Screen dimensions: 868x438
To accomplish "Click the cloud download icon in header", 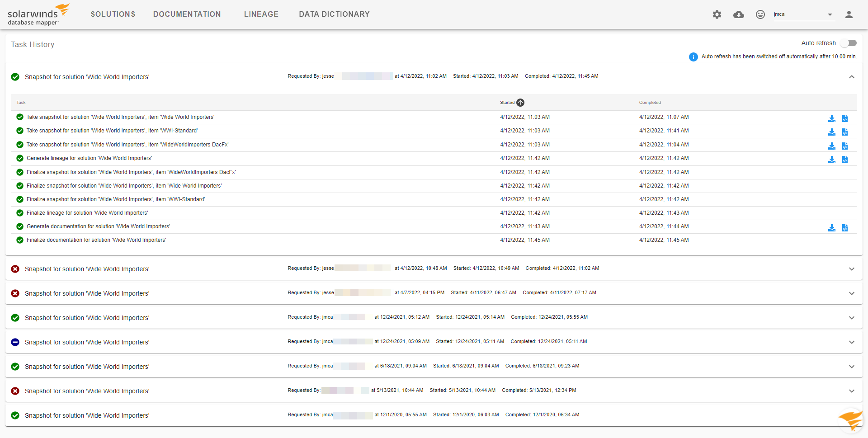I will click(739, 14).
